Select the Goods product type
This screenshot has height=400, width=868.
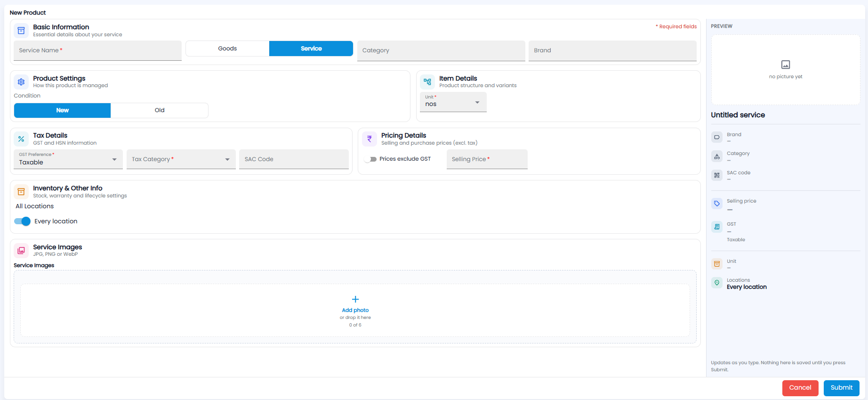pos(227,49)
